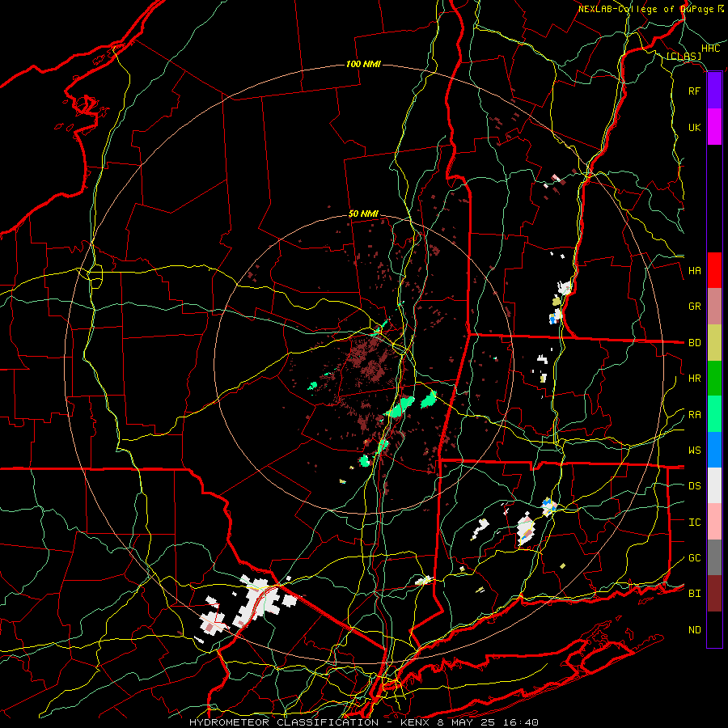Click the elongated green rain echo south of radar

[x=400, y=407]
